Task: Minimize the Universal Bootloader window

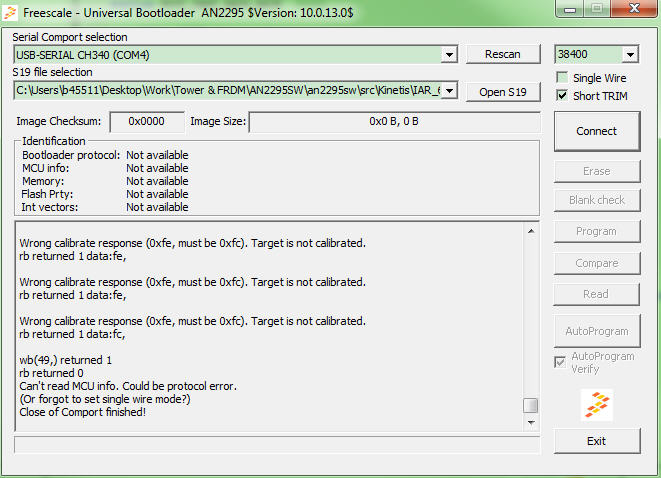Action: point(570,8)
